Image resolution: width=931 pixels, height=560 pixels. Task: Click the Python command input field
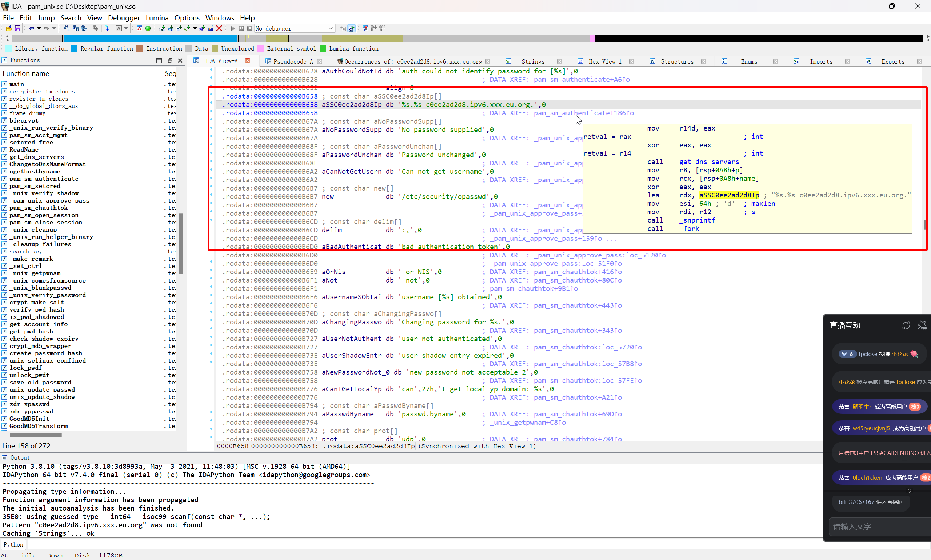coord(424,544)
